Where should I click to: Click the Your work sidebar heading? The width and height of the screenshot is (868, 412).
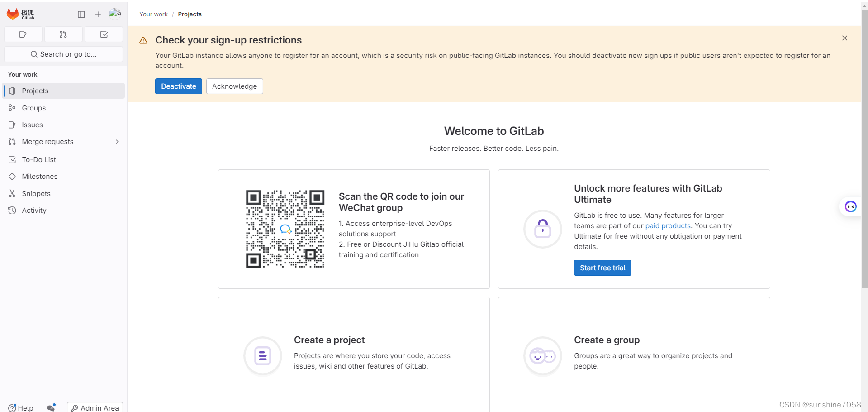(x=23, y=74)
